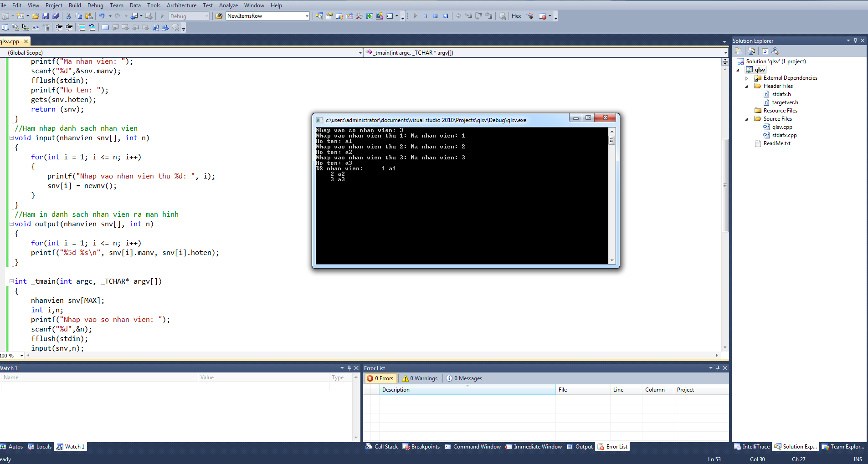This screenshot has height=464, width=868.
Task: Switch to the IntelliTrace tab
Action: pos(752,447)
